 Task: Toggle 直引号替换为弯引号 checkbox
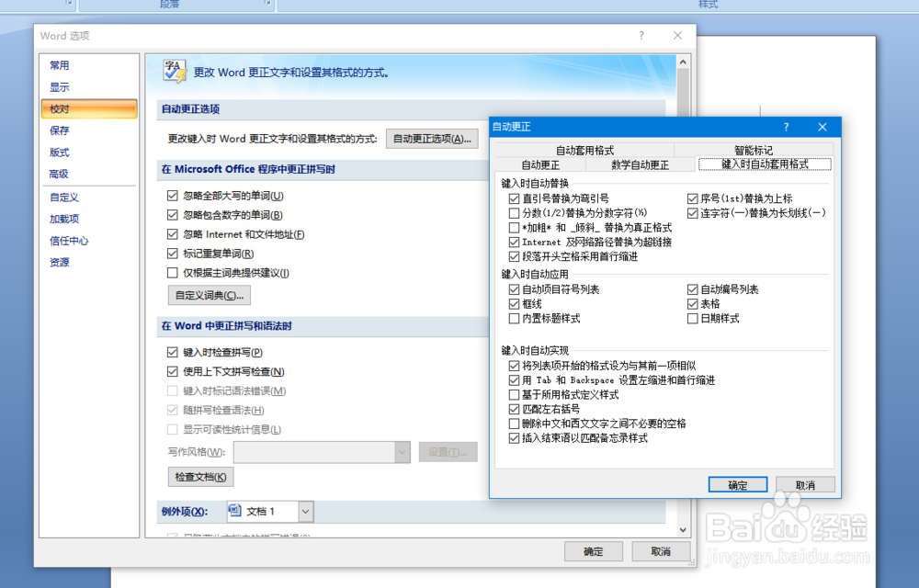(514, 198)
